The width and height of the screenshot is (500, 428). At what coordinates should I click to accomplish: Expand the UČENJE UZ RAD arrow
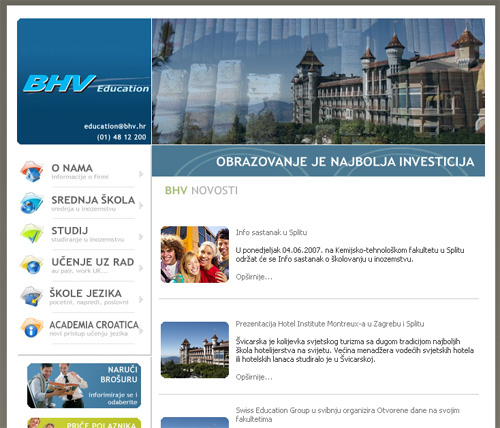[x=141, y=268]
